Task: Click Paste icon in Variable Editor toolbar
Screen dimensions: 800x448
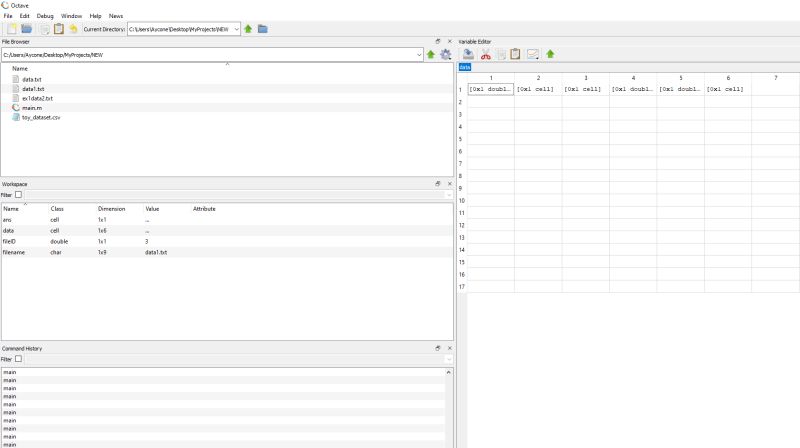Action: [x=515, y=54]
